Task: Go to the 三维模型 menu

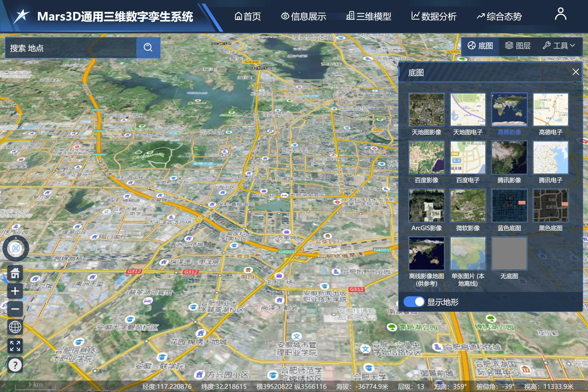Action: click(368, 17)
